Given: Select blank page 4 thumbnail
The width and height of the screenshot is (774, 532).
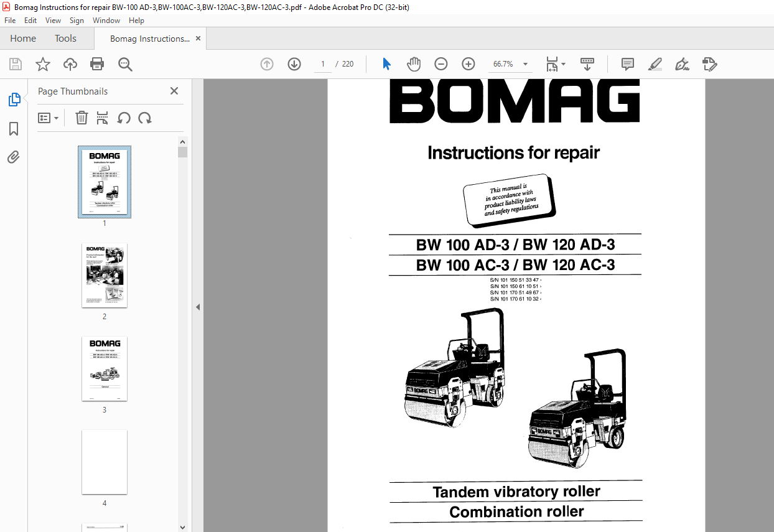Looking at the screenshot, I should point(105,462).
